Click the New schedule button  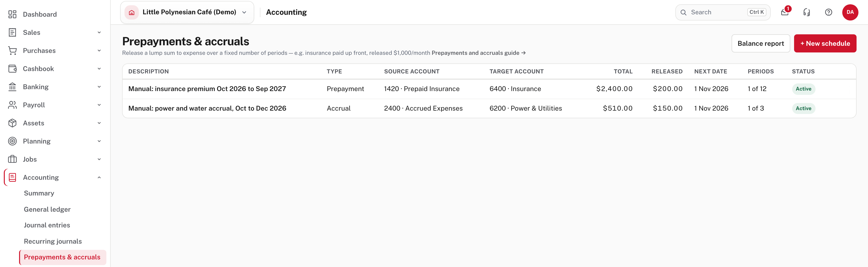[x=825, y=43]
